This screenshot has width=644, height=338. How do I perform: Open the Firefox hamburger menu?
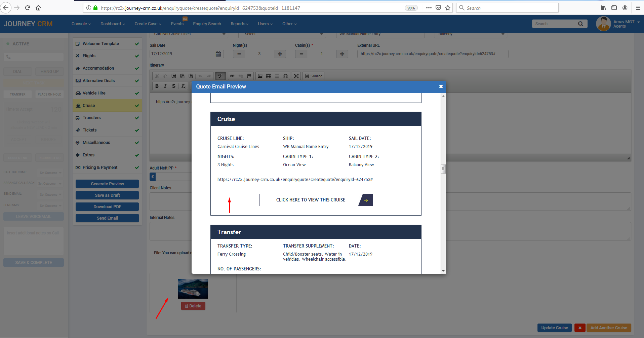pyautogui.click(x=638, y=8)
